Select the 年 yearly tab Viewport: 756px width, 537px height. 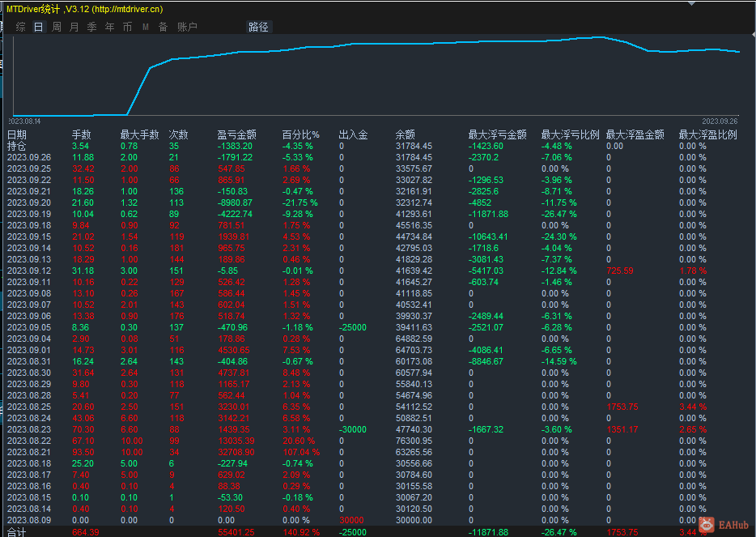pos(109,27)
